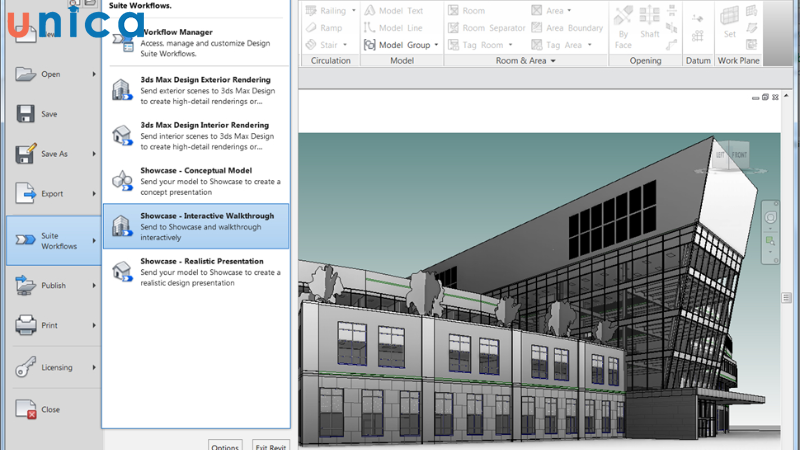Select the Tag Area tool

[557, 45]
